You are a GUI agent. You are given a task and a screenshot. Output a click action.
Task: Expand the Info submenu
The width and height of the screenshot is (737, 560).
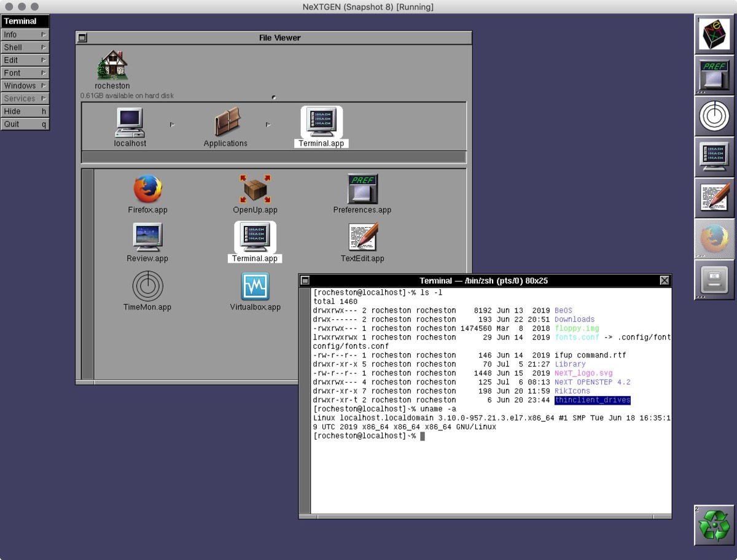point(25,34)
